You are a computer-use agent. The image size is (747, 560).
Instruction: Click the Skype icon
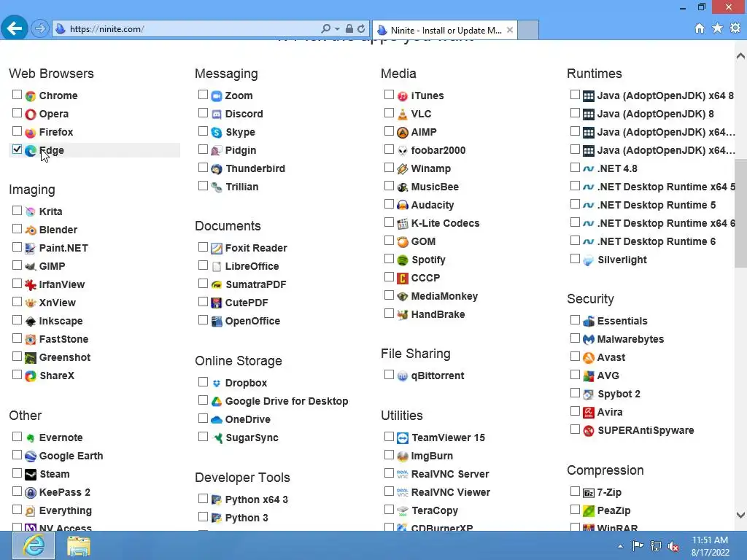tap(216, 133)
